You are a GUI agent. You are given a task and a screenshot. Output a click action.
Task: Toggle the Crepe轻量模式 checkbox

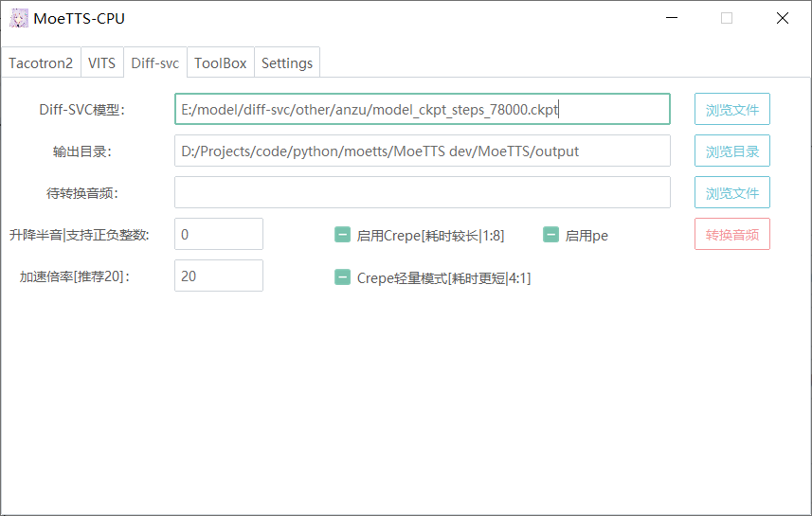click(342, 277)
